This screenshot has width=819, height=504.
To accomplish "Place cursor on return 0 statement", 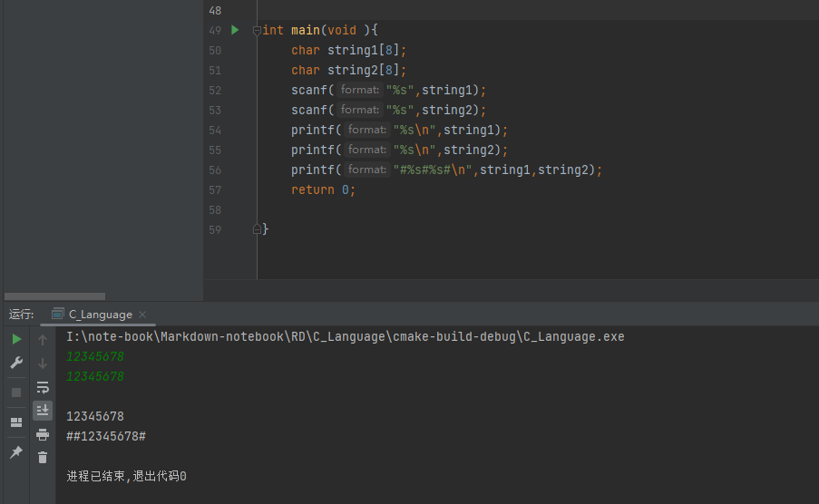I will [x=322, y=189].
